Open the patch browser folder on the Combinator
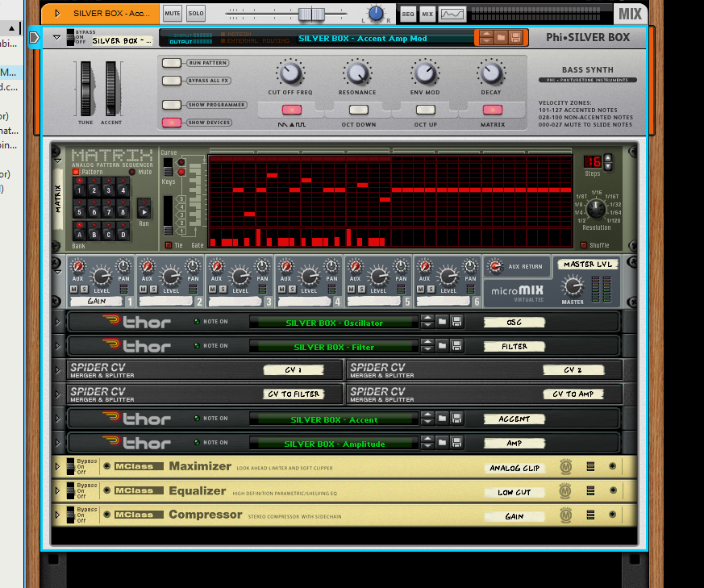This screenshot has height=588, width=704. point(501,38)
